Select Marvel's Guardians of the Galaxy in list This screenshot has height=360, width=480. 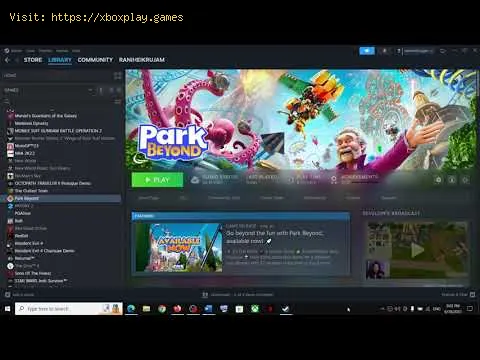46,116
